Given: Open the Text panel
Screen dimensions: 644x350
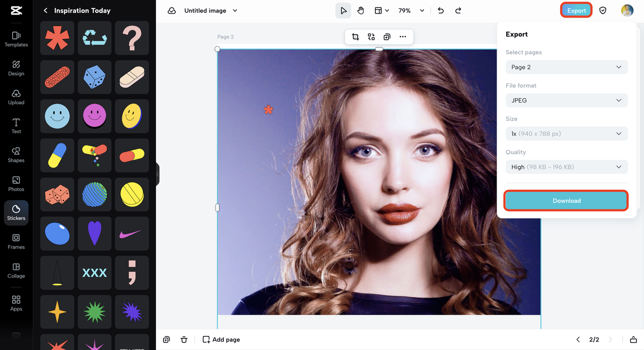Looking at the screenshot, I should coord(16,126).
